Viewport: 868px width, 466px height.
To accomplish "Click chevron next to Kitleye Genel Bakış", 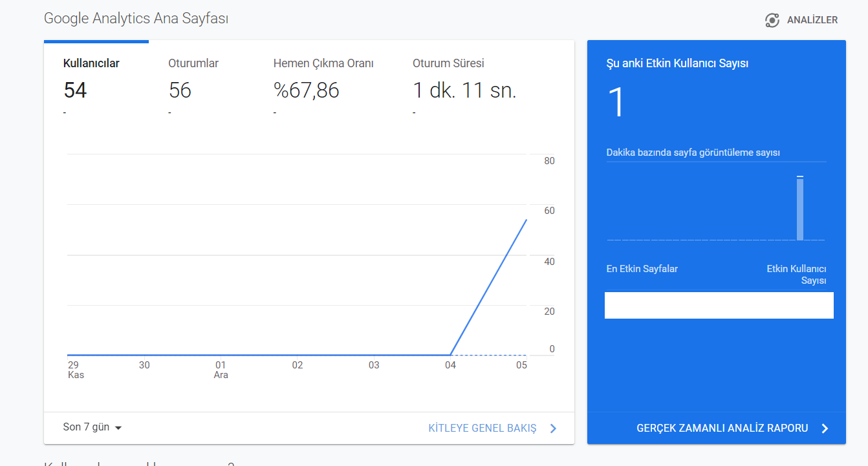I will (553, 429).
